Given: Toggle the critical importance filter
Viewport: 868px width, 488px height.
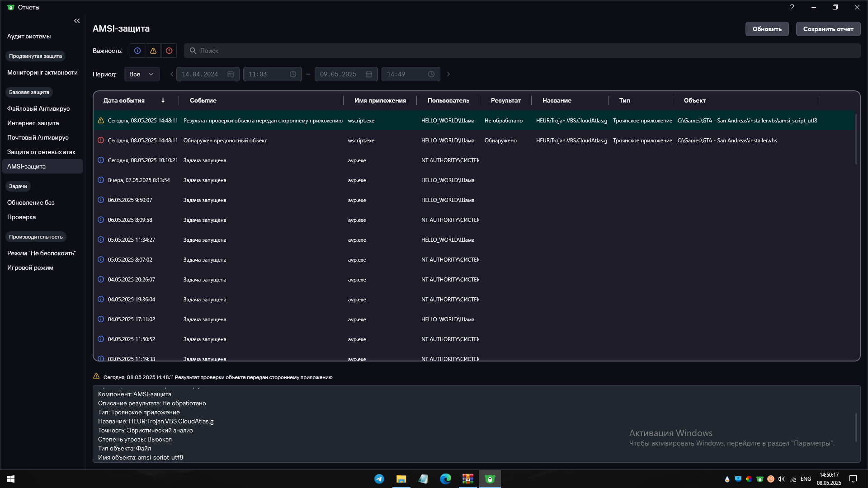Looking at the screenshot, I should pyautogui.click(x=169, y=51).
